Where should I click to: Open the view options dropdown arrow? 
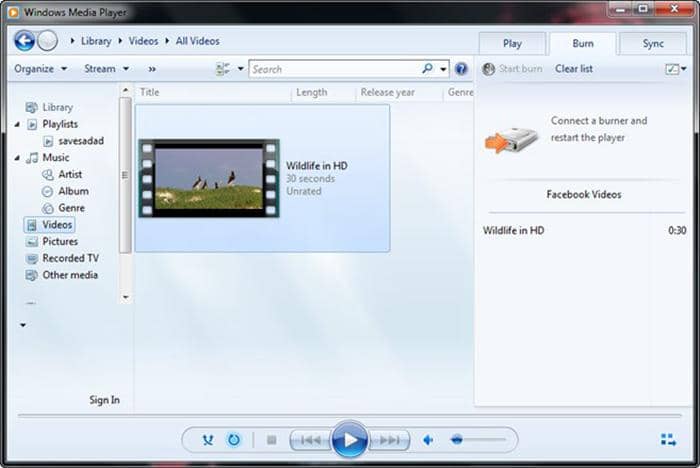[x=241, y=69]
